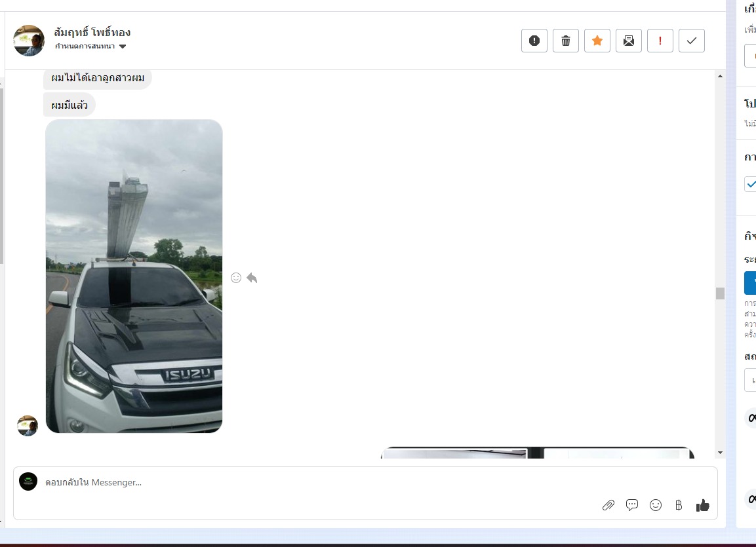
Task: Mark conversation done with checkmark button
Action: coord(692,41)
